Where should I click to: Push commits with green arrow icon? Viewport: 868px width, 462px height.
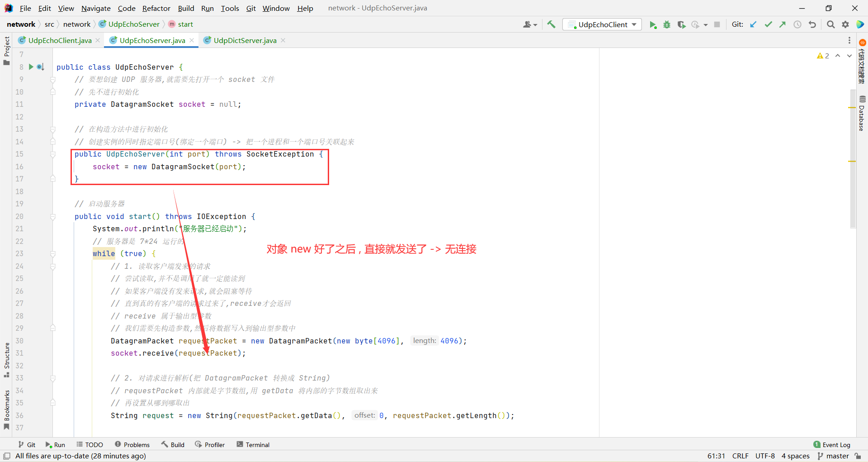point(783,24)
